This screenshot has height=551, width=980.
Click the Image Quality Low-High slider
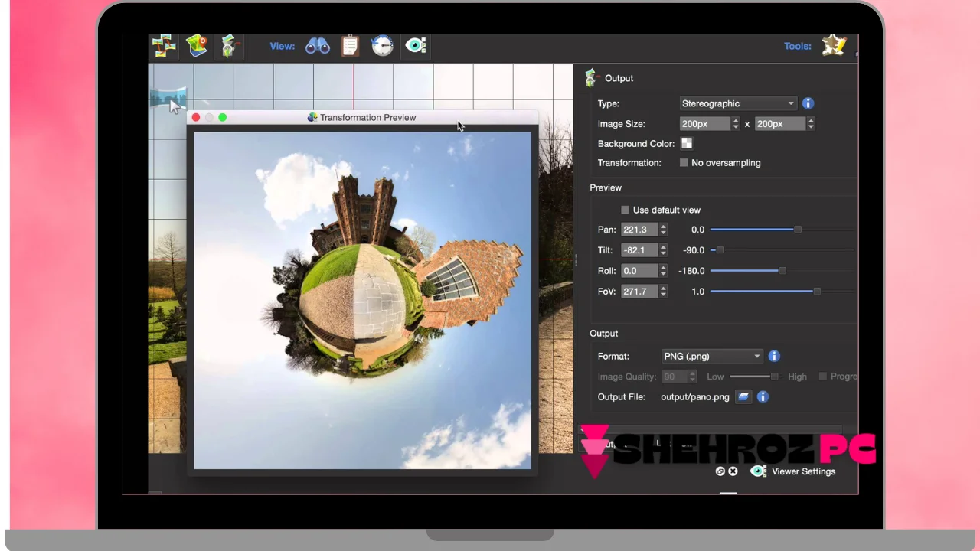pyautogui.click(x=754, y=377)
